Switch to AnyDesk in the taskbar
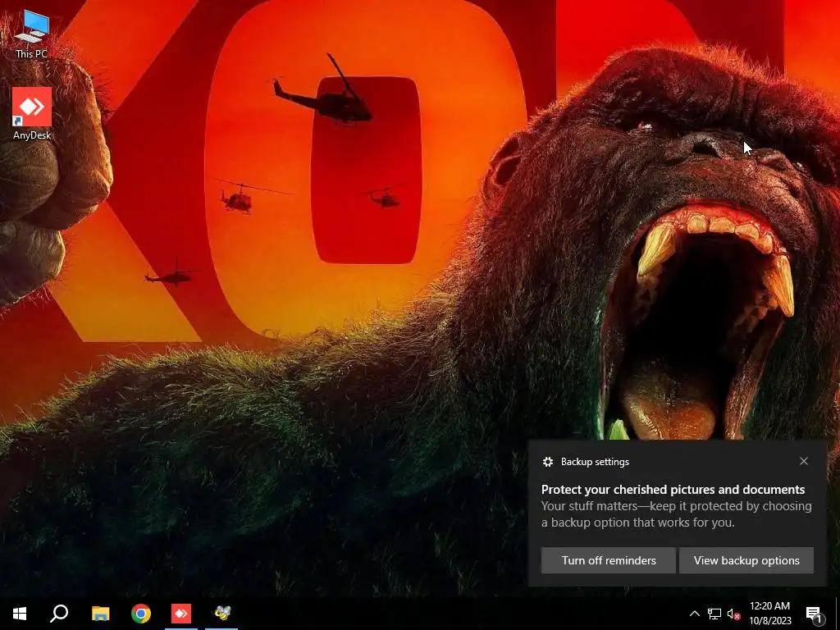The height and width of the screenshot is (630, 840). [181, 614]
